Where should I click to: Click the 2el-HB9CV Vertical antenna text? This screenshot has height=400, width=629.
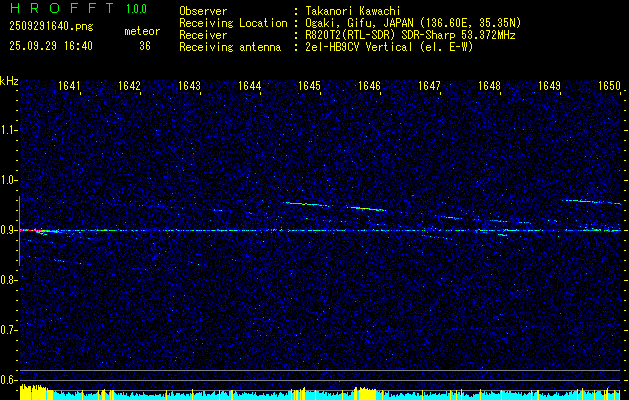point(389,47)
